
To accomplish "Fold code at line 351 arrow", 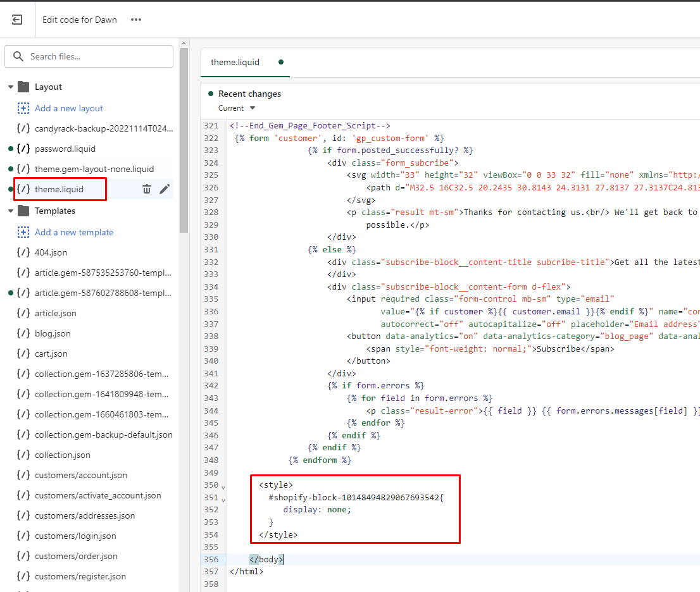I will 223,500.
